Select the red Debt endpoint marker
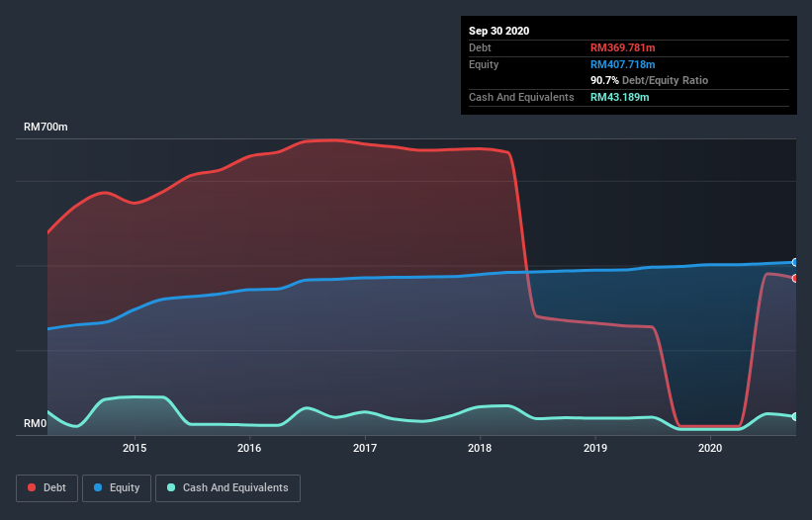 tap(795, 279)
